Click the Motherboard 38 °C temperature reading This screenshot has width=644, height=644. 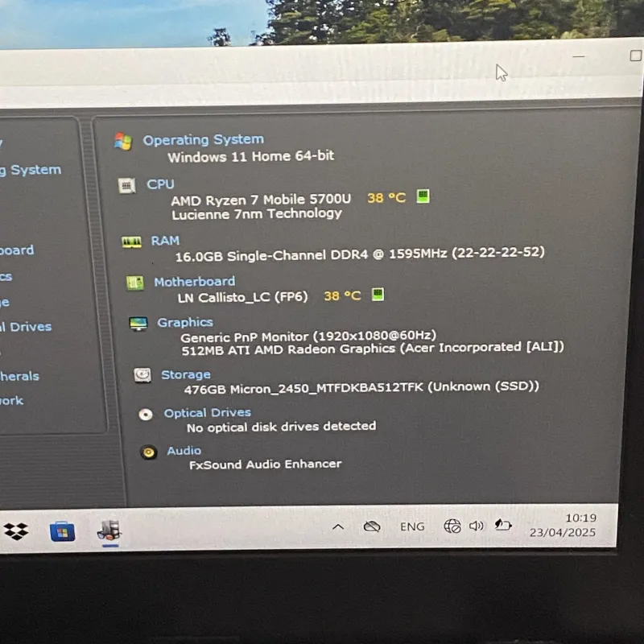click(x=343, y=295)
